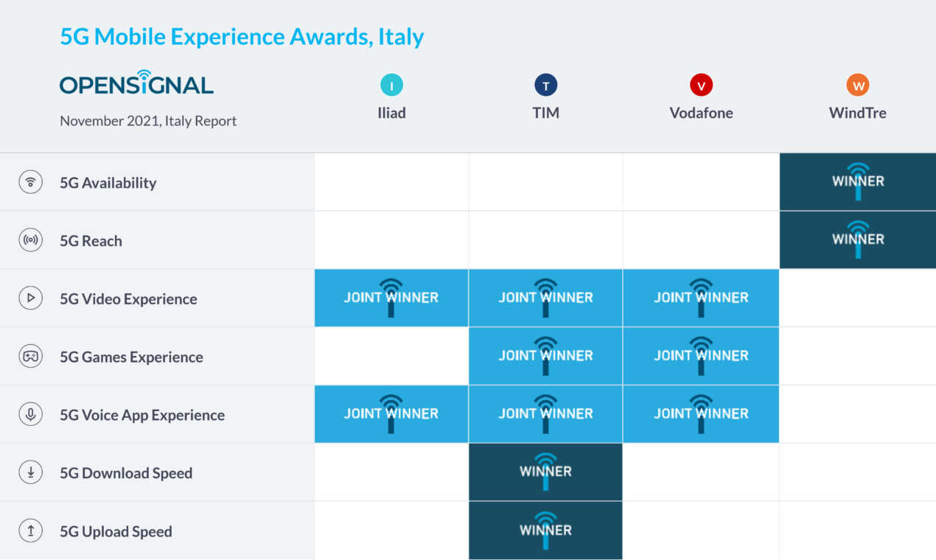The image size is (936, 560).
Task: Click the 5G Mobile Experience Awards title
Action: pos(242,37)
